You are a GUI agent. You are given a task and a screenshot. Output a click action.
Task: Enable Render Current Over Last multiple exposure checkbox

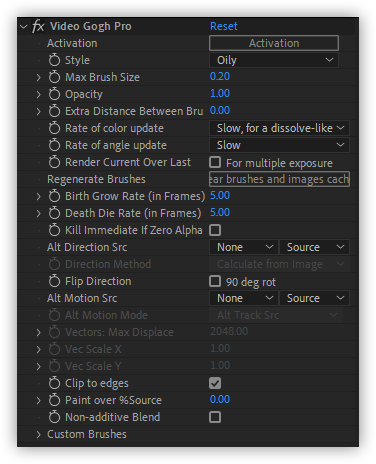215,162
